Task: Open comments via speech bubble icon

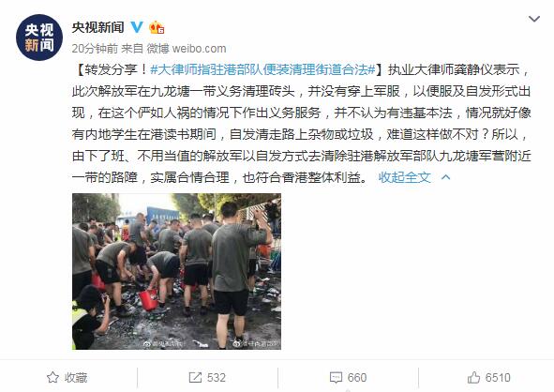Action: (x=336, y=378)
